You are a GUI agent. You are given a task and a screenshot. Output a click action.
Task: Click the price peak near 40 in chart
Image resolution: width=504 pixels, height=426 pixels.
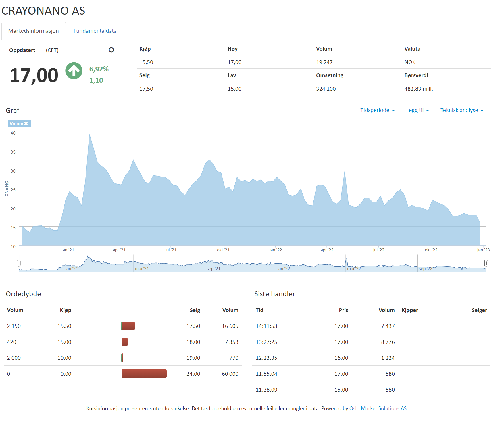pyautogui.click(x=90, y=135)
